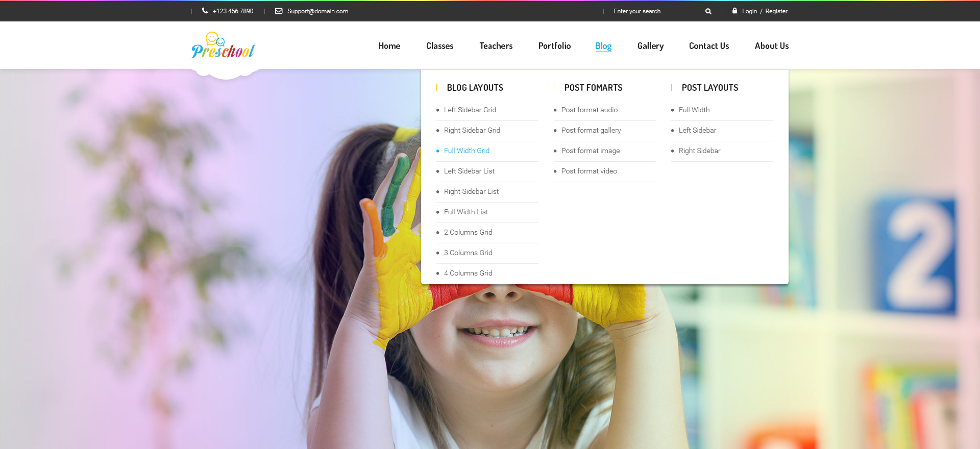The width and height of the screenshot is (980, 449).
Task: Choose Full Width List layout
Action: pos(466,212)
